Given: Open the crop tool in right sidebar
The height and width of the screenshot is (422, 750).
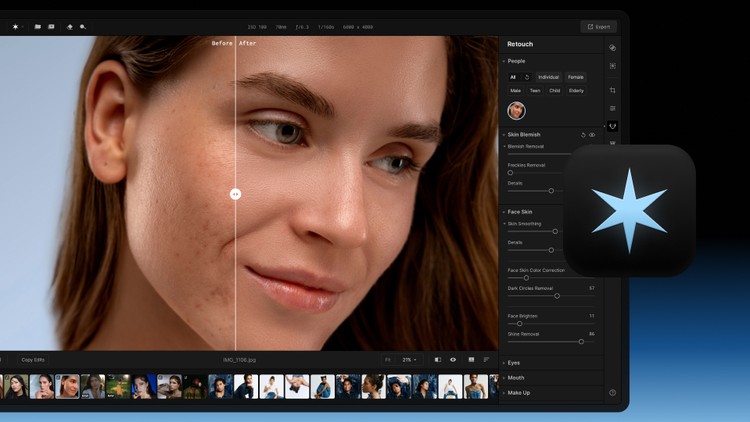Looking at the screenshot, I should [x=612, y=90].
